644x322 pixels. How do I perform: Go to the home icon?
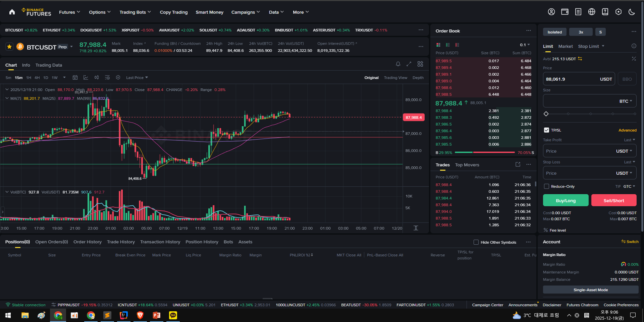12,12
